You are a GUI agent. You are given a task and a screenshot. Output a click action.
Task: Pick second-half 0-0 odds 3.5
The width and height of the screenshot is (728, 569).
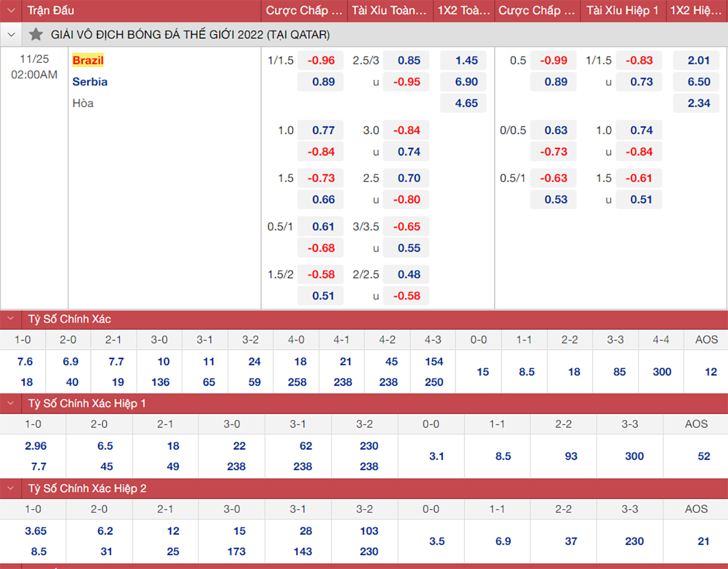437,541
